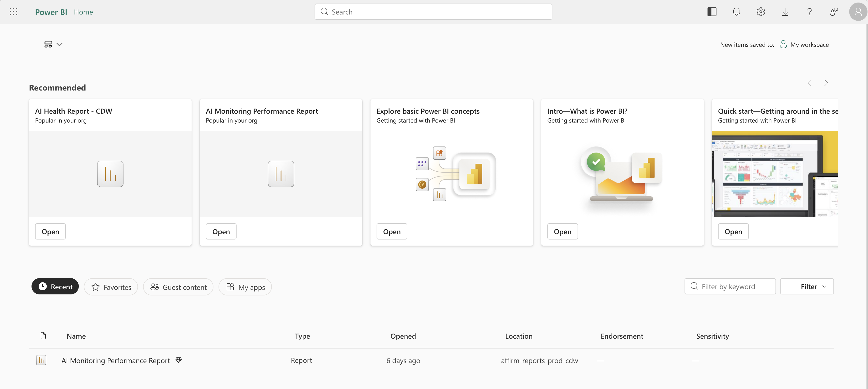The image size is (868, 389).
Task: Switch to the Guest content tab
Action: 178,287
